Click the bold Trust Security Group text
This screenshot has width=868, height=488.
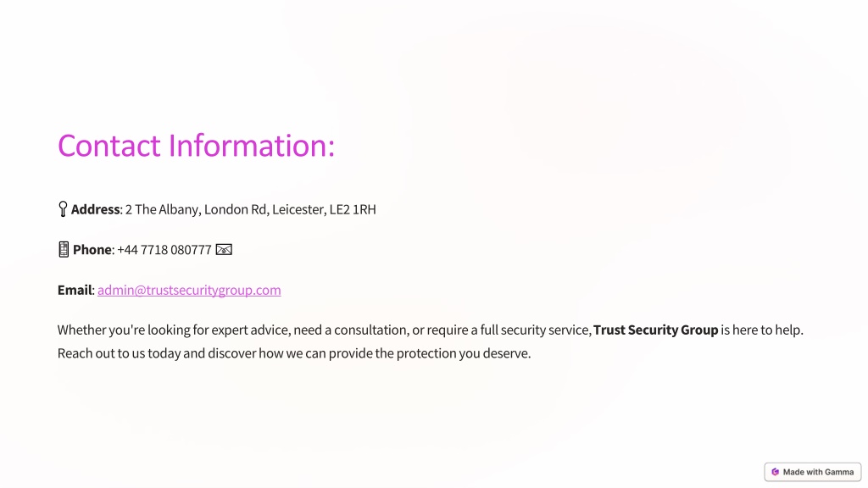655,330
